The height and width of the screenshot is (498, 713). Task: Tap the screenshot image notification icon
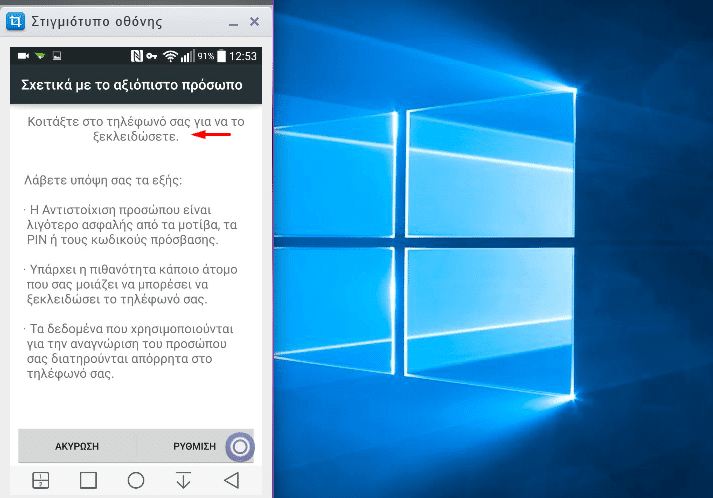pyautogui.click(x=57, y=56)
